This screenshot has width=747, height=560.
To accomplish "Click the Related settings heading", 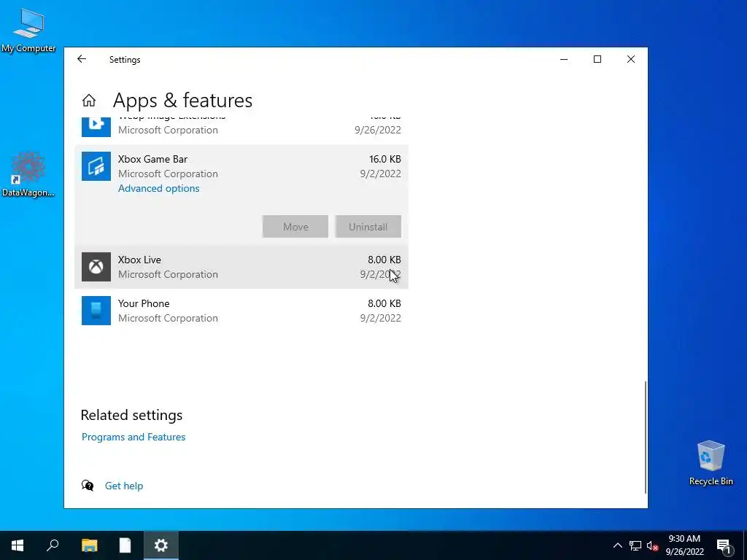I will (131, 415).
